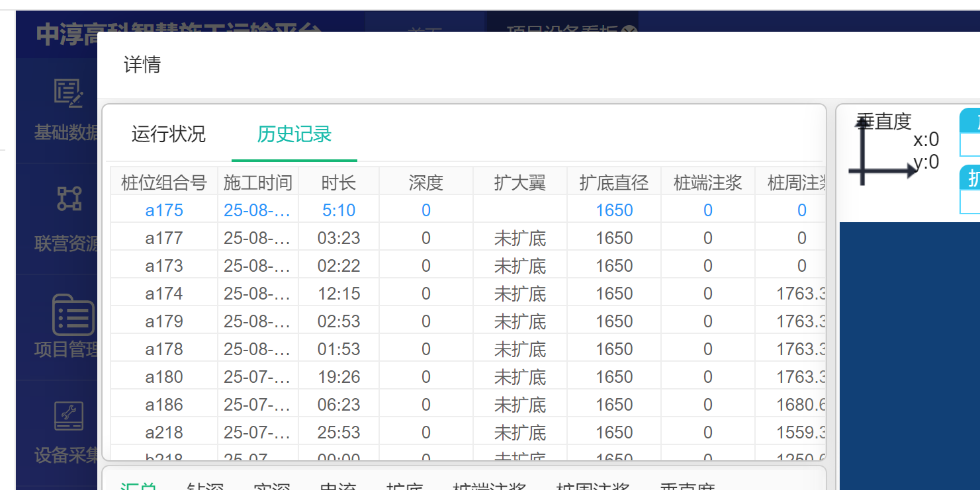The height and width of the screenshot is (490, 980).
Task: Click the 施工时间 column header
Action: 257,182
